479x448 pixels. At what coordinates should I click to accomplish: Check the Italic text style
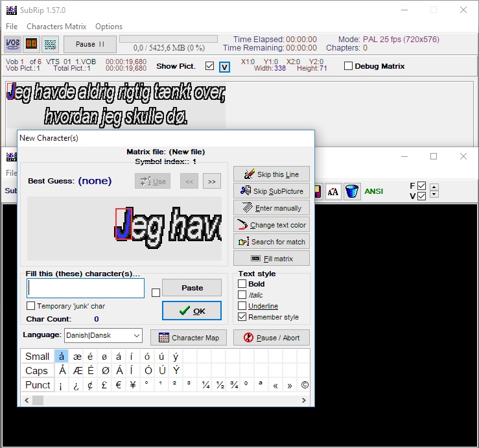point(242,294)
